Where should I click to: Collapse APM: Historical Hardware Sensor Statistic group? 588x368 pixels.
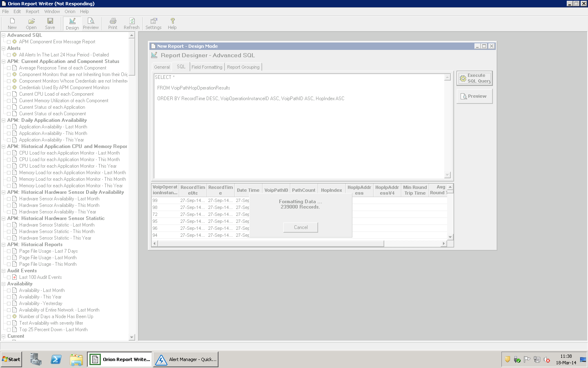click(3, 218)
